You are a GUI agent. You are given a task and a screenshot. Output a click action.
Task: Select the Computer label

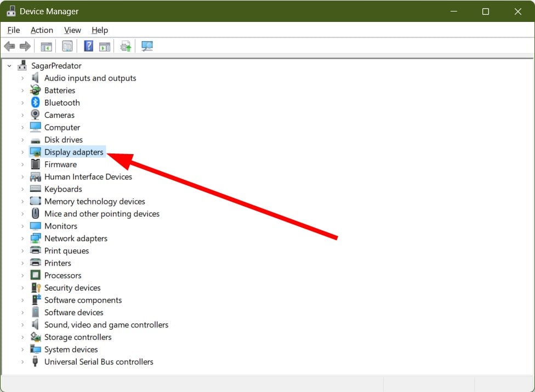pos(62,127)
